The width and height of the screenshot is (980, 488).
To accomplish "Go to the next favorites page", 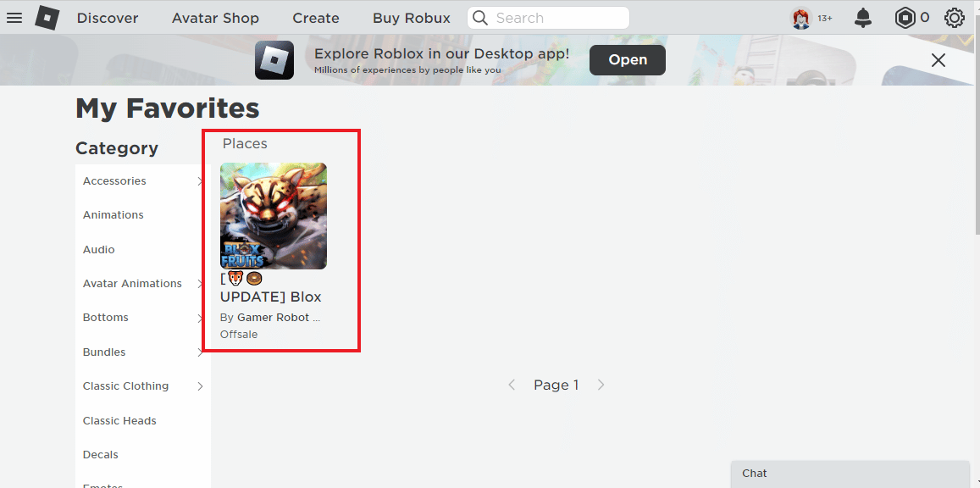I will tap(601, 385).
